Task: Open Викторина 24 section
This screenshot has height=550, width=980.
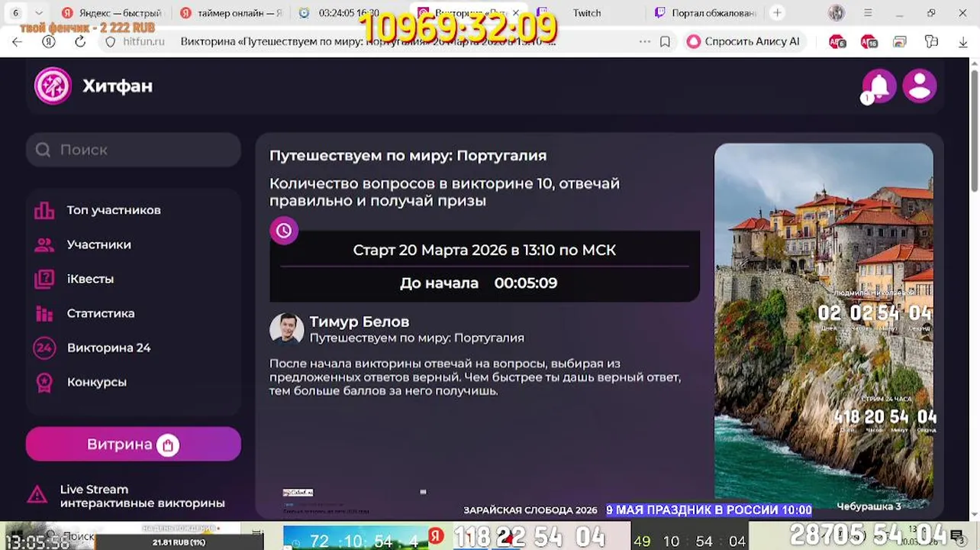Action: (108, 348)
